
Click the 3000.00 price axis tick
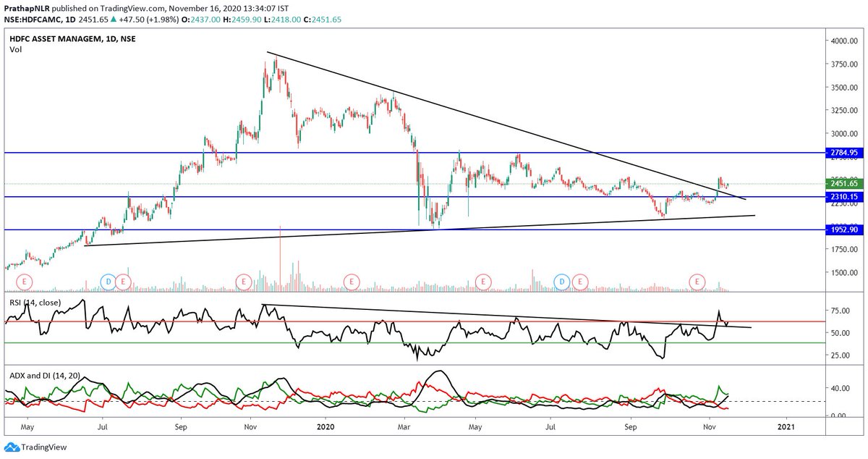pyautogui.click(x=846, y=134)
